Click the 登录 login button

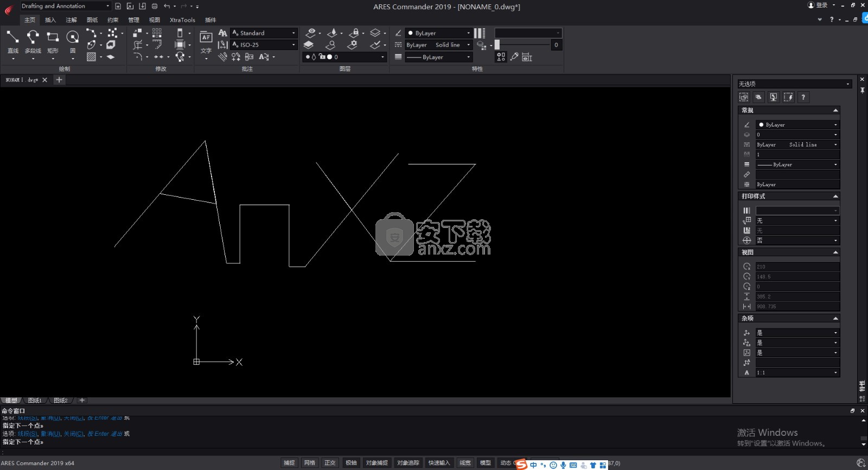[818, 5]
